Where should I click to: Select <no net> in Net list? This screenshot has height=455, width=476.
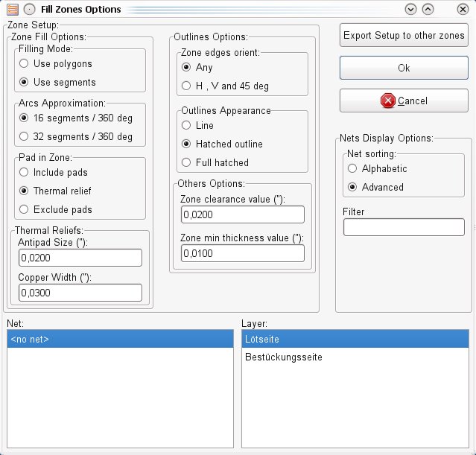point(120,339)
